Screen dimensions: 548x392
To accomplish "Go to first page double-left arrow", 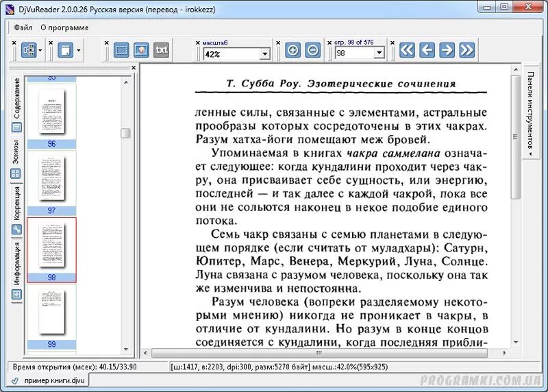I will pos(407,50).
